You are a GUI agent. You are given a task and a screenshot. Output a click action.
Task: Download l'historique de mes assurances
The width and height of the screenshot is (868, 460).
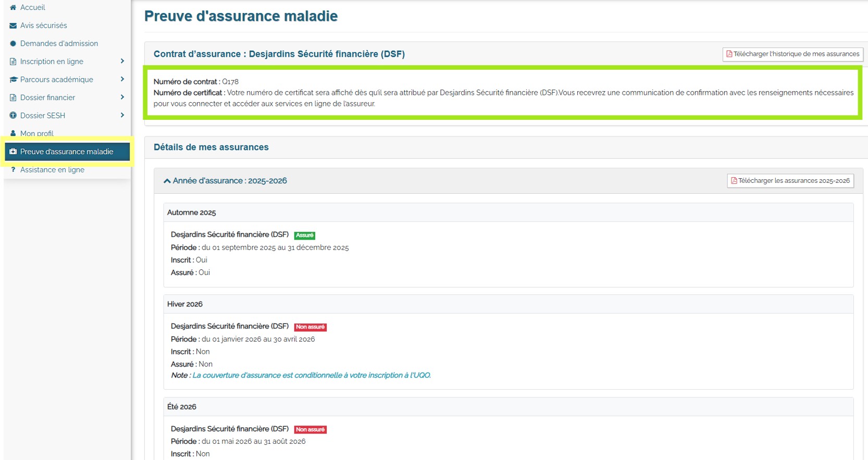point(792,54)
